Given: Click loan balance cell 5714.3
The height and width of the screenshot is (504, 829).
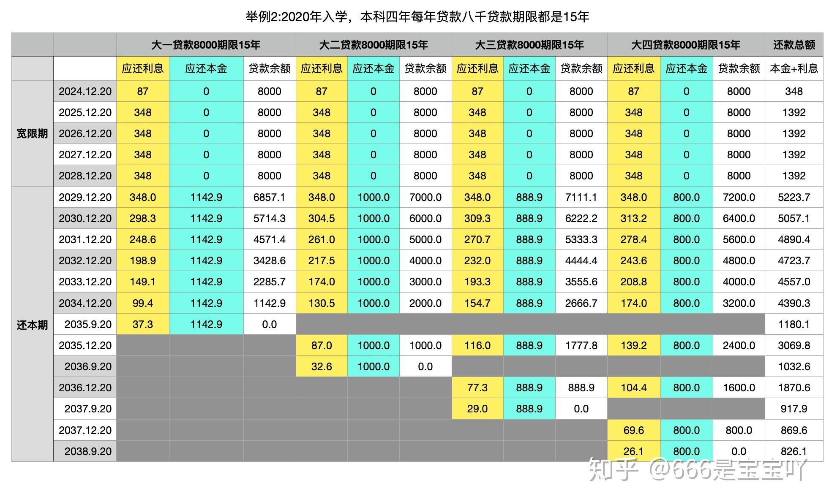Looking at the screenshot, I should pos(270,218).
